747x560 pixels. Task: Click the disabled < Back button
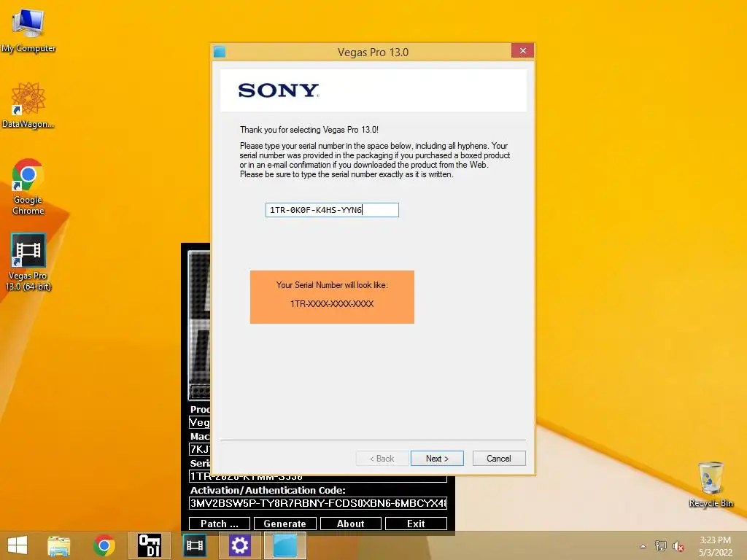pyautogui.click(x=382, y=459)
